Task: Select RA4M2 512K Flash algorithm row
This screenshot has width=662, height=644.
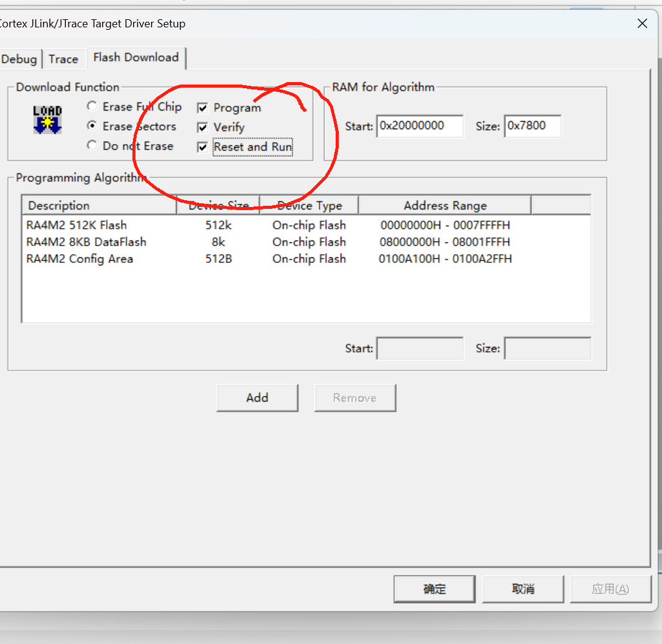Action: click(306, 225)
